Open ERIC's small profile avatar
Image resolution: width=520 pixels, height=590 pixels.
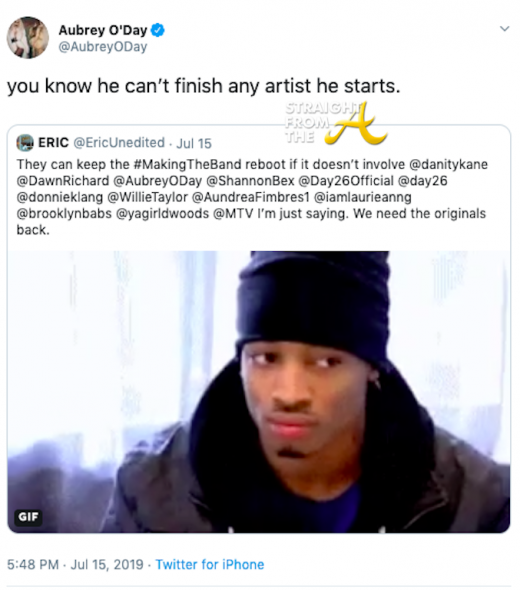click(25, 143)
